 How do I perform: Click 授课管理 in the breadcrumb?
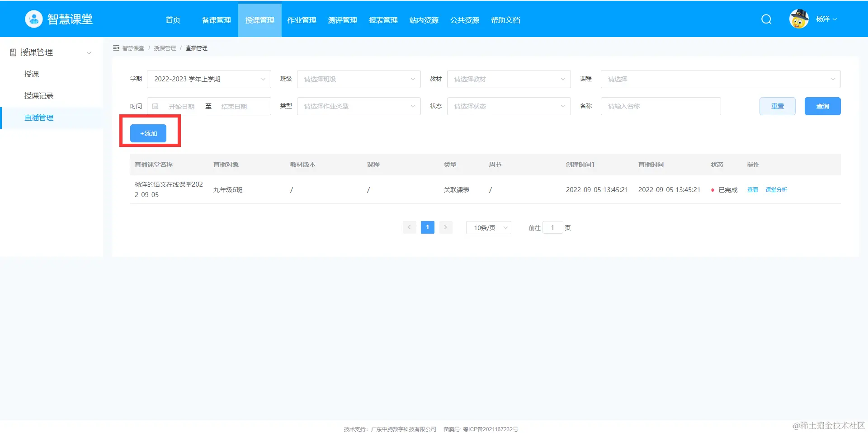point(165,48)
